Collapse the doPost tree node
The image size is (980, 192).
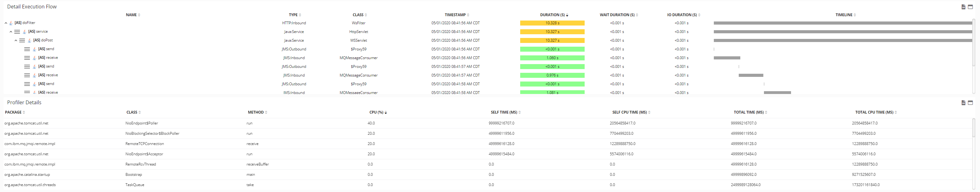[16, 40]
